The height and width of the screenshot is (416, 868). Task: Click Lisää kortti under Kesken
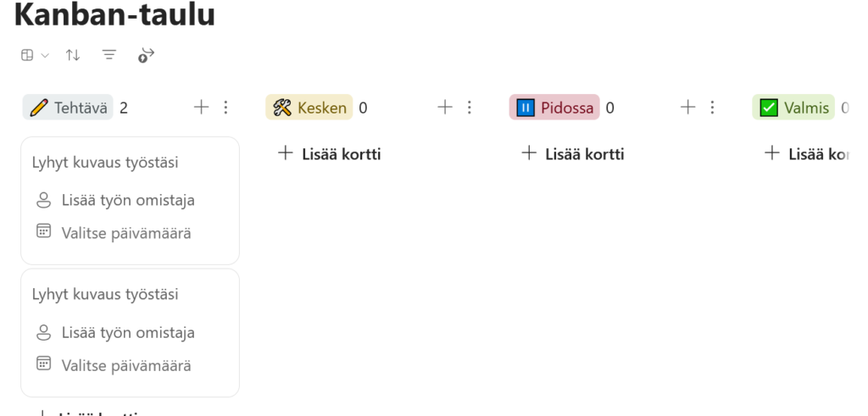[331, 154]
